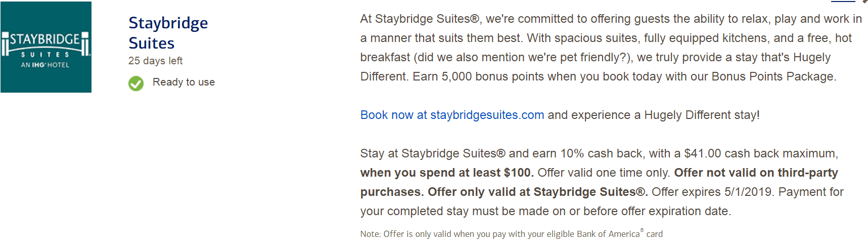Click the Staybridge Suites logo image
Viewport: 868px width, 245px height.
(46, 47)
